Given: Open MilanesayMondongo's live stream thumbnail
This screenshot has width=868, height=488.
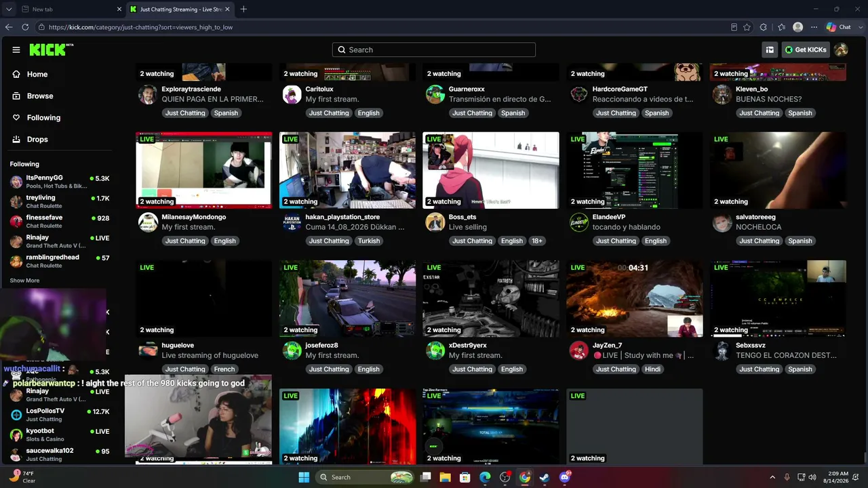Looking at the screenshot, I should pyautogui.click(x=204, y=170).
